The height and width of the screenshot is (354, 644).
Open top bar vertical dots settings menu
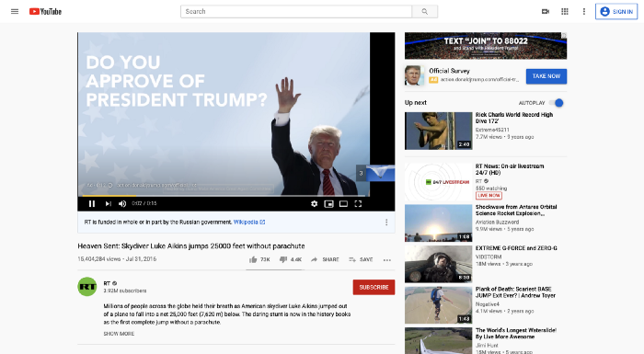(584, 12)
